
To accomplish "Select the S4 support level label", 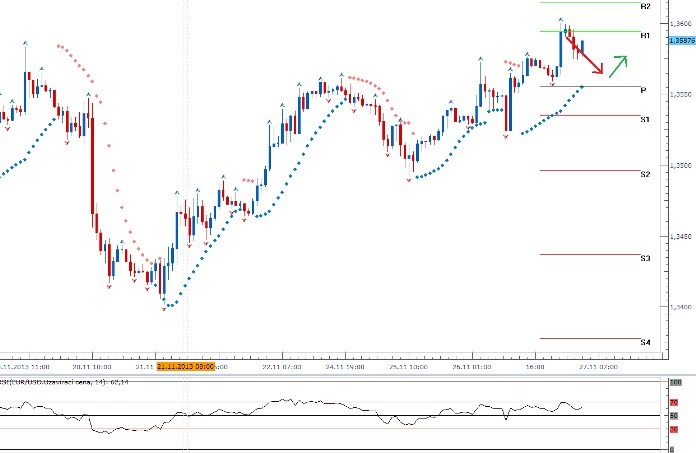I will (645, 343).
